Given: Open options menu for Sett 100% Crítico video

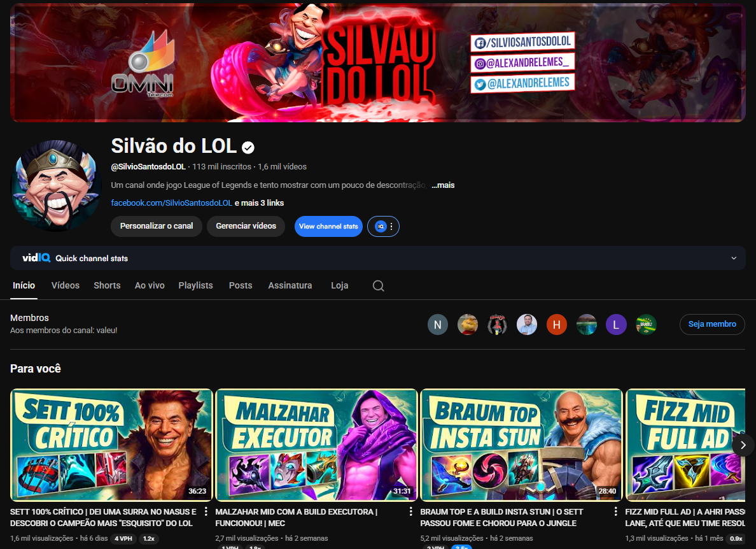Looking at the screenshot, I should [x=206, y=511].
